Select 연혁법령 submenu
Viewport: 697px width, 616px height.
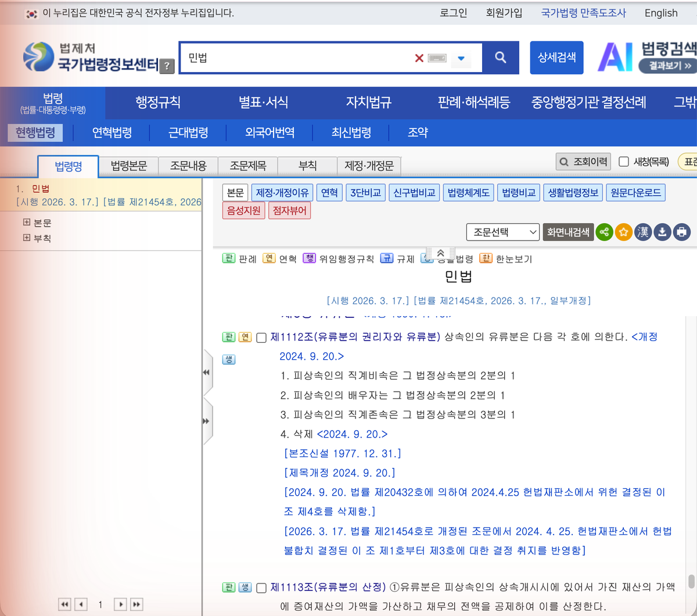(112, 132)
